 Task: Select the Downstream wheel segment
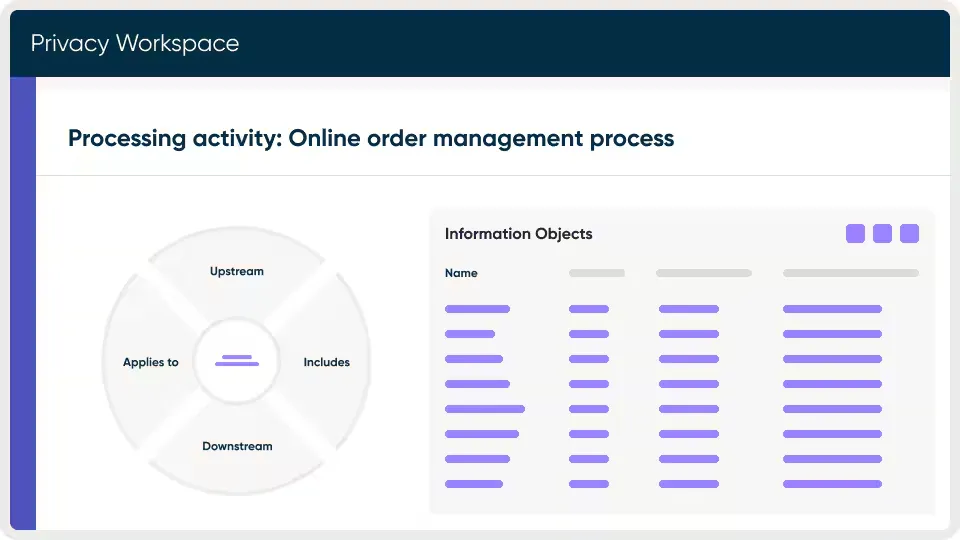(x=237, y=446)
